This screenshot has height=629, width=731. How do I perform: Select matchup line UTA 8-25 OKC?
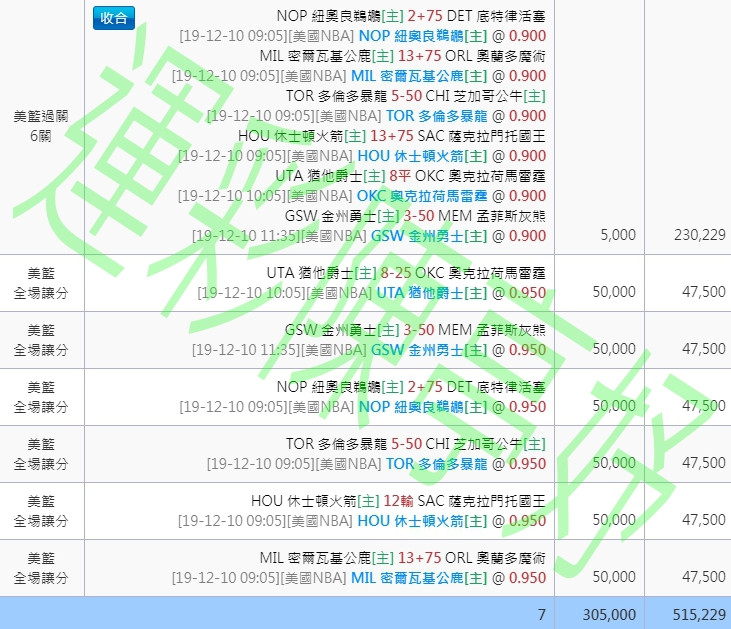click(x=406, y=273)
